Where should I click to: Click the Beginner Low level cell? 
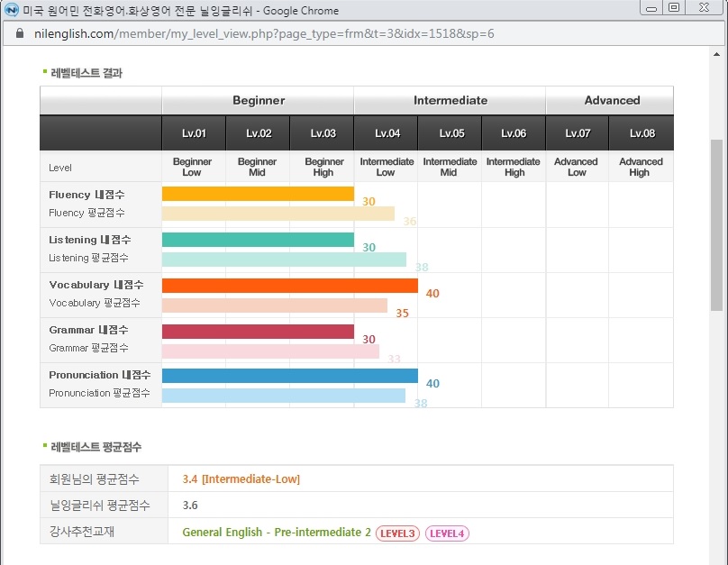coord(192,167)
